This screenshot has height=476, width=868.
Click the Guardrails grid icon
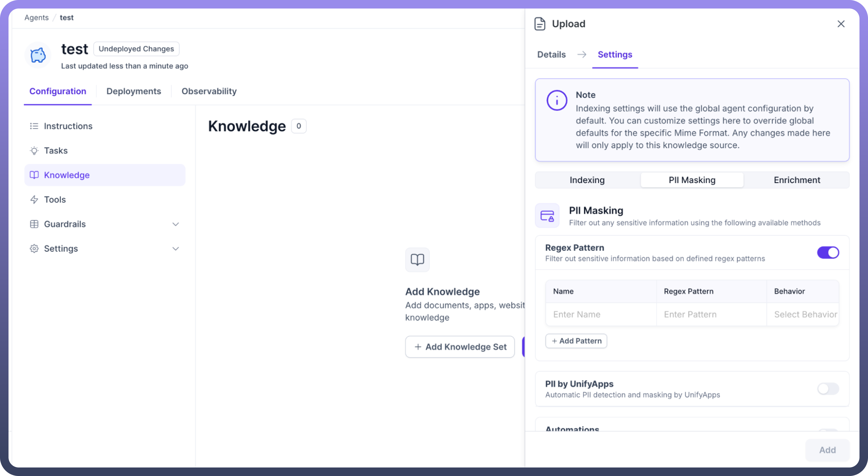pyautogui.click(x=34, y=224)
